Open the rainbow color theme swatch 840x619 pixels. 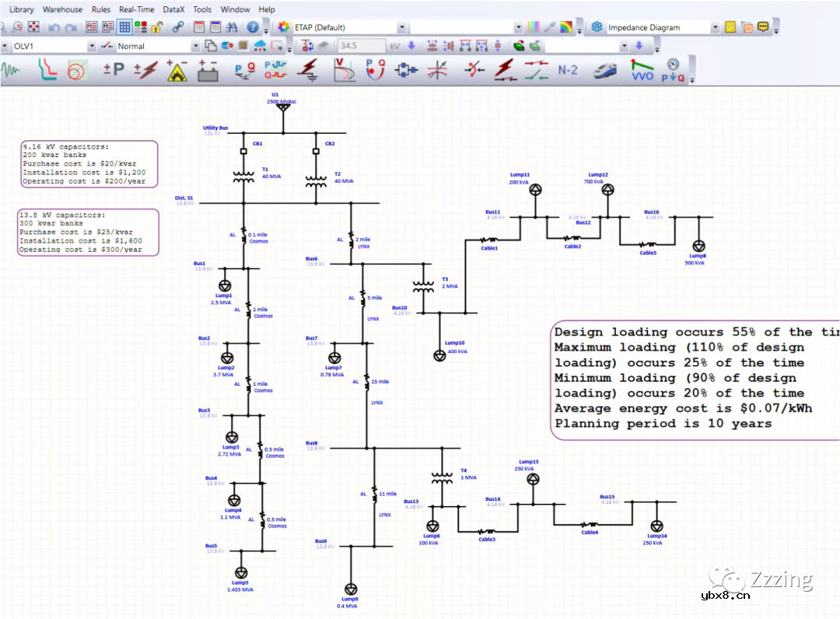[x=566, y=27]
